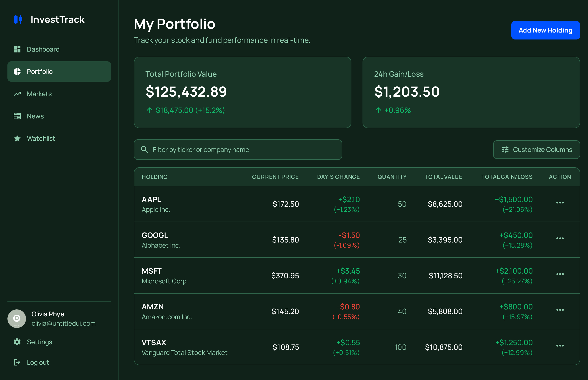Click Olivia Rhye's profile avatar
Screen dimensions: 588x380
(17, 318)
